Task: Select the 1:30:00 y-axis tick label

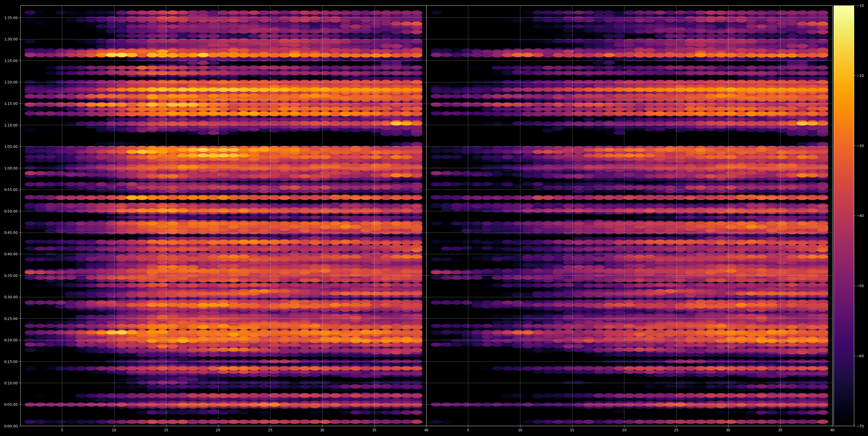Action: pos(11,39)
